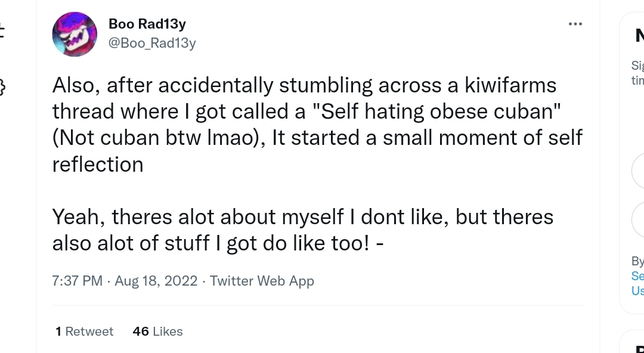This screenshot has height=353, width=644.
Task: Open the blue 'Us' Cookie Use link
Action: 637,290
